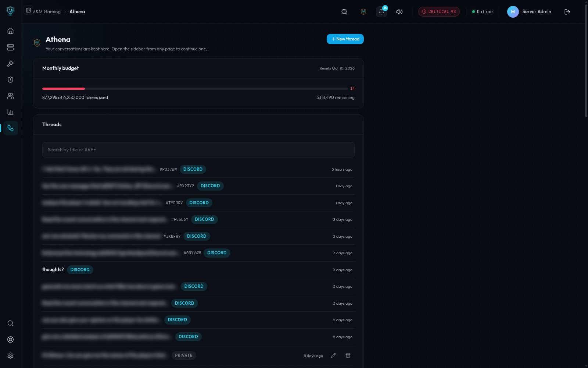Open the servers icon in sidebar

pos(10,47)
